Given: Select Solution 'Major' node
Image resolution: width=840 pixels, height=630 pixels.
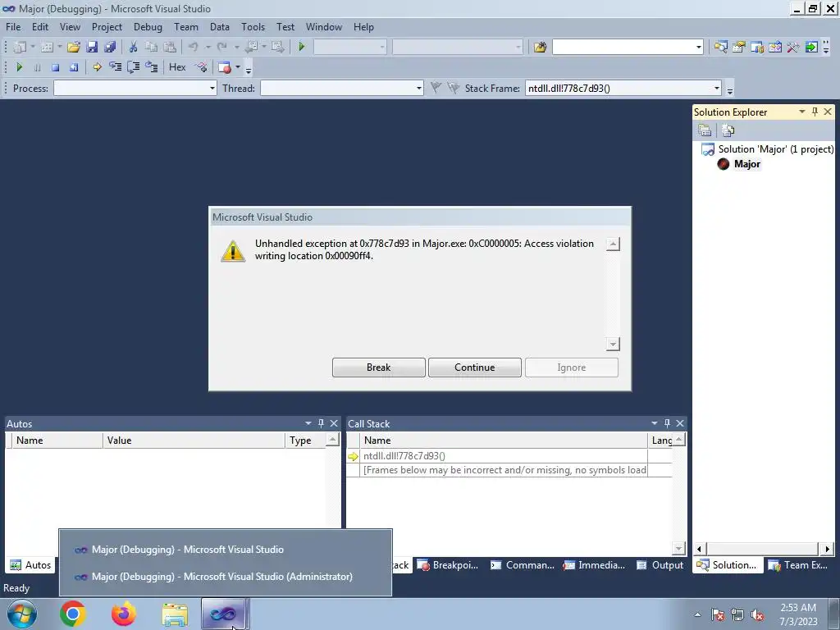Looking at the screenshot, I should pos(775,149).
